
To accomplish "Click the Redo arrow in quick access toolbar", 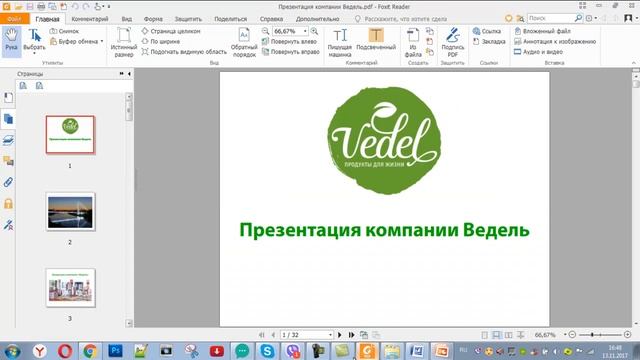I will click(86, 7).
